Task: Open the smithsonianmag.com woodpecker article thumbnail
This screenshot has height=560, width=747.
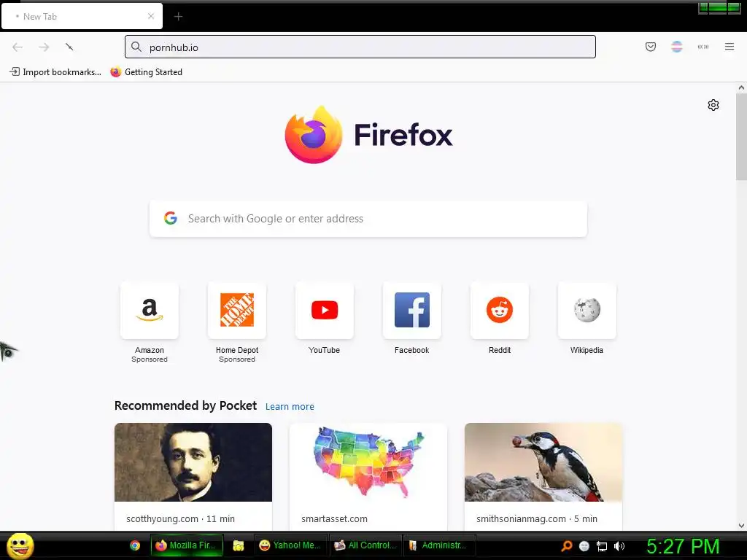Action: 543,462
